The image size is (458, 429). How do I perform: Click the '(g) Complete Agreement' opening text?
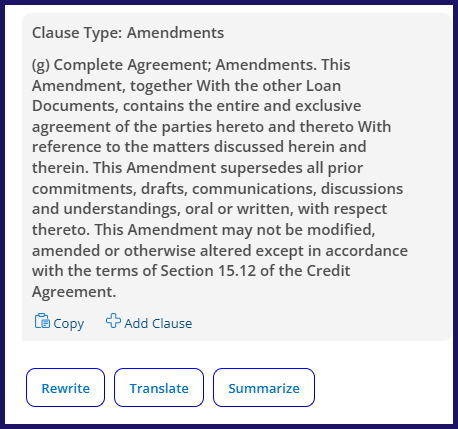(122, 65)
